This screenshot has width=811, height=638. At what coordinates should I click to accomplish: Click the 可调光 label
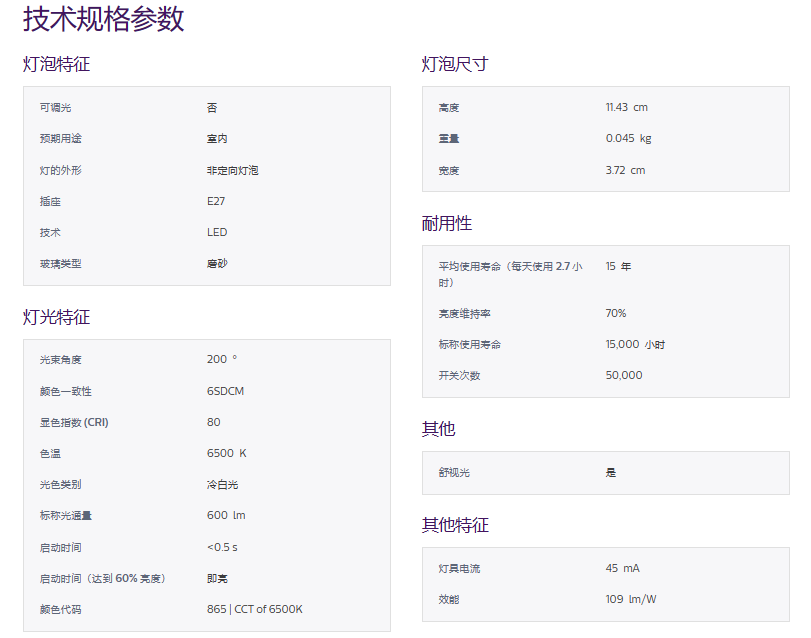(x=55, y=108)
